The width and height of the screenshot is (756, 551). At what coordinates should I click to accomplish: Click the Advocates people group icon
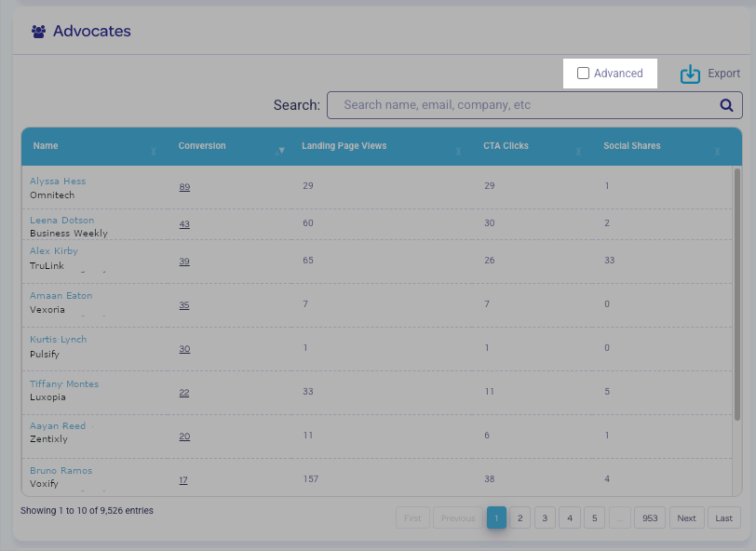click(x=38, y=32)
